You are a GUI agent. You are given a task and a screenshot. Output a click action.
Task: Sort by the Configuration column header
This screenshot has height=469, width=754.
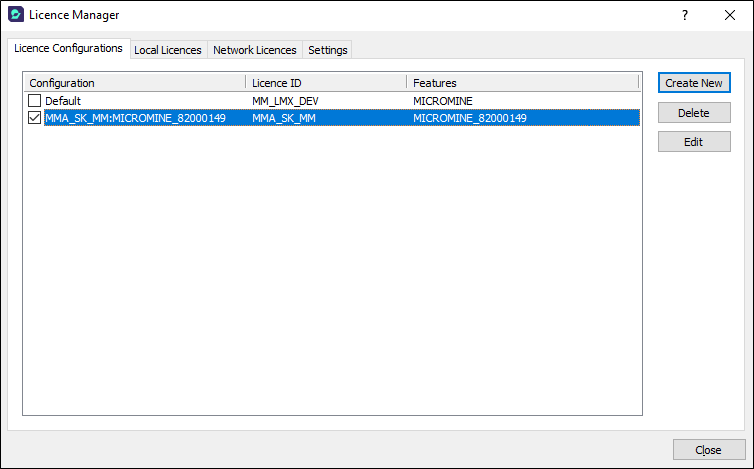pos(135,83)
